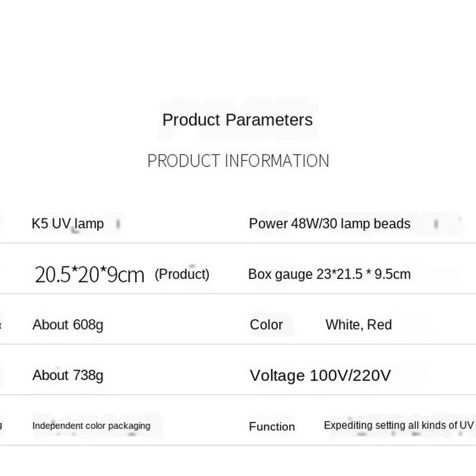Viewport: 476px width, 476px height.
Task: Click the "Independent color packaging" text
Action: [x=91, y=425]
